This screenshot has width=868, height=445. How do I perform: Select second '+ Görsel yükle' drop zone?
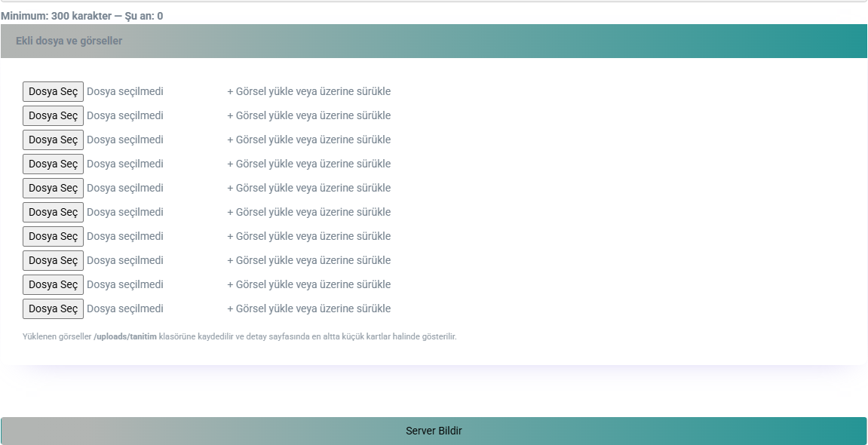click(x=308, y=116)
